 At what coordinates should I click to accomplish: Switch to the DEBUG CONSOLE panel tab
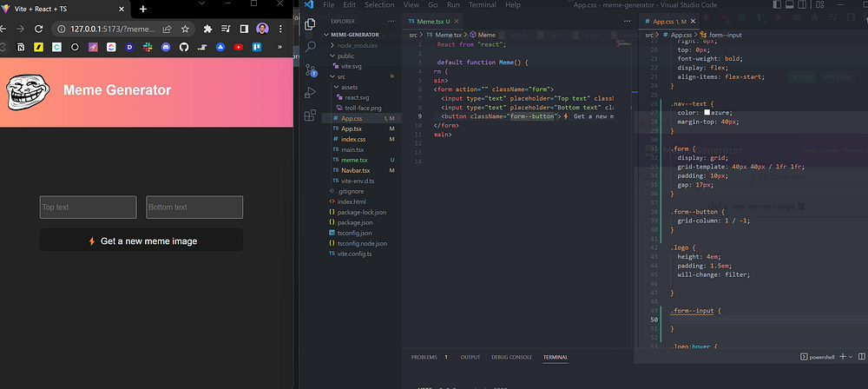[511, 357]
